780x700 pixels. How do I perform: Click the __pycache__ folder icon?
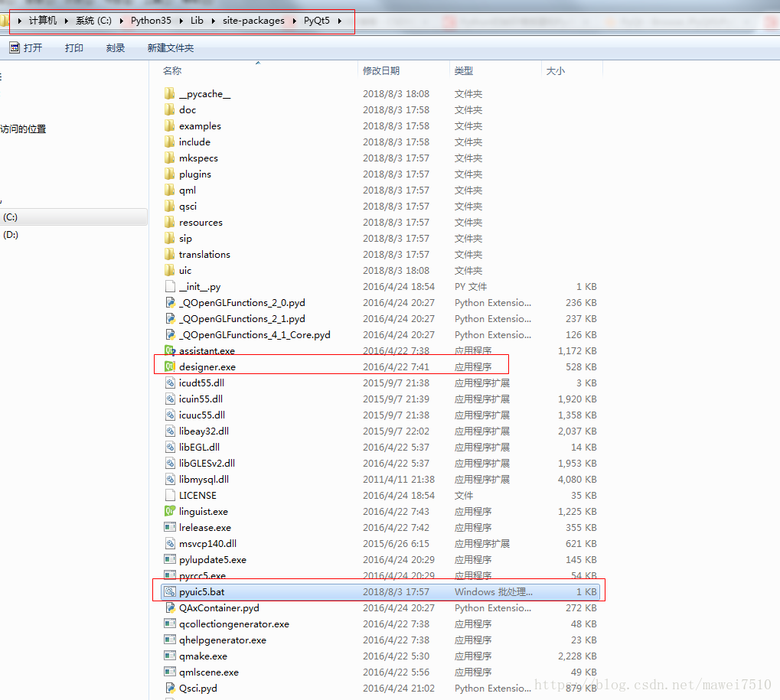pos(170,93)
